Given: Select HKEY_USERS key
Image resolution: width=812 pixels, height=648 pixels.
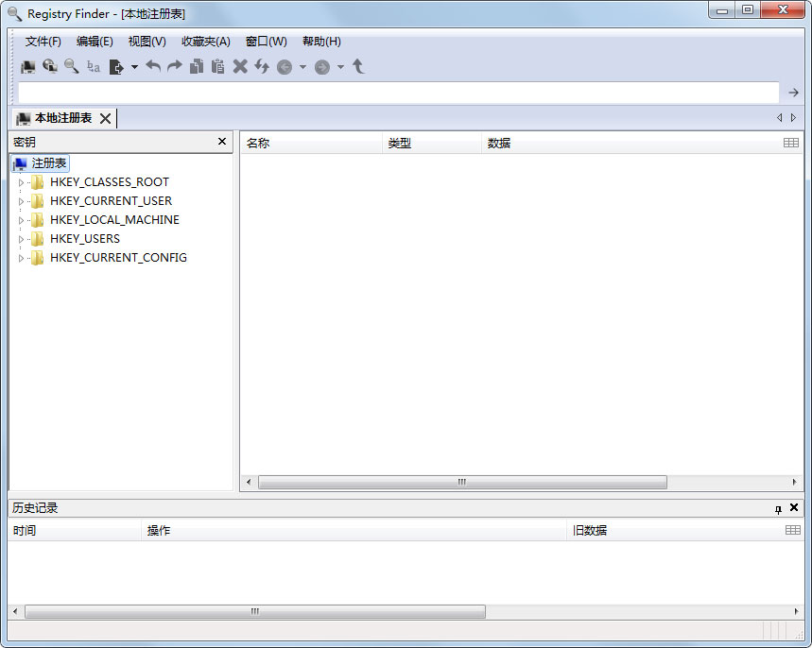Looking at the screenshot, I should click(85, 239).
